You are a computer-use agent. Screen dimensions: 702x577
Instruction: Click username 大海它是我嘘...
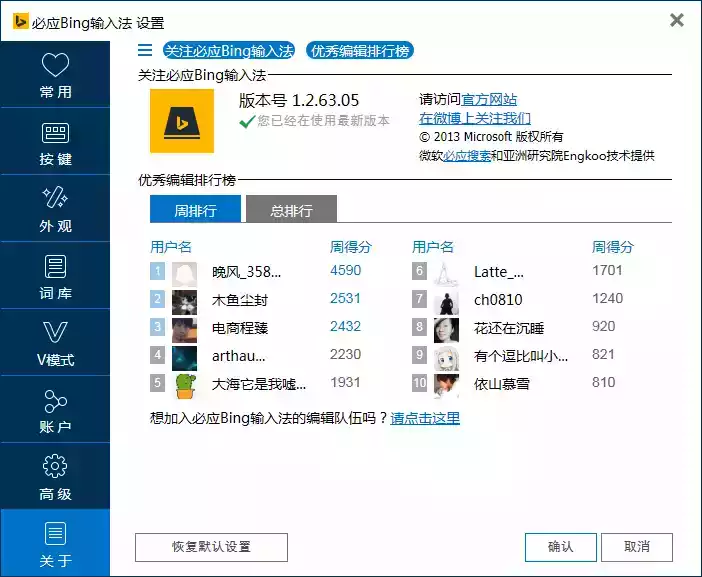[x=259, y=384]
